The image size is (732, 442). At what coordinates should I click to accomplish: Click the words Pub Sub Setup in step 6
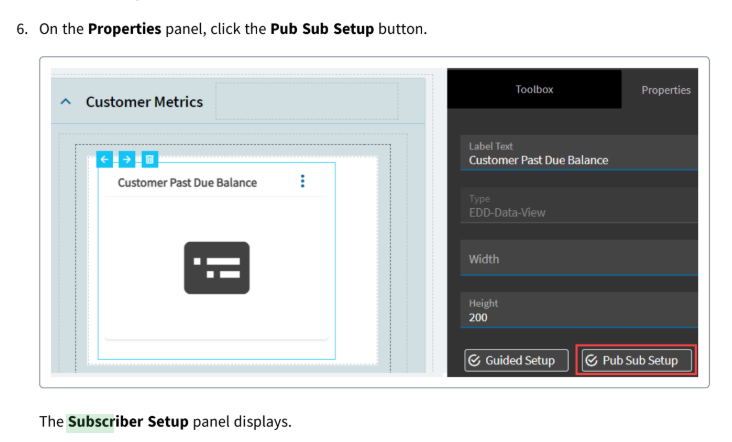[322, 29]
